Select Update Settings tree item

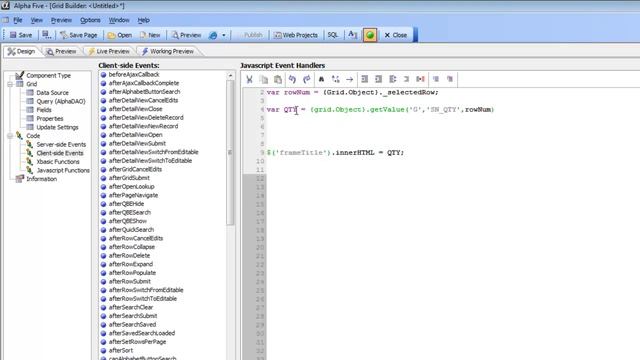pyautogui.click(x=57, y=127)
